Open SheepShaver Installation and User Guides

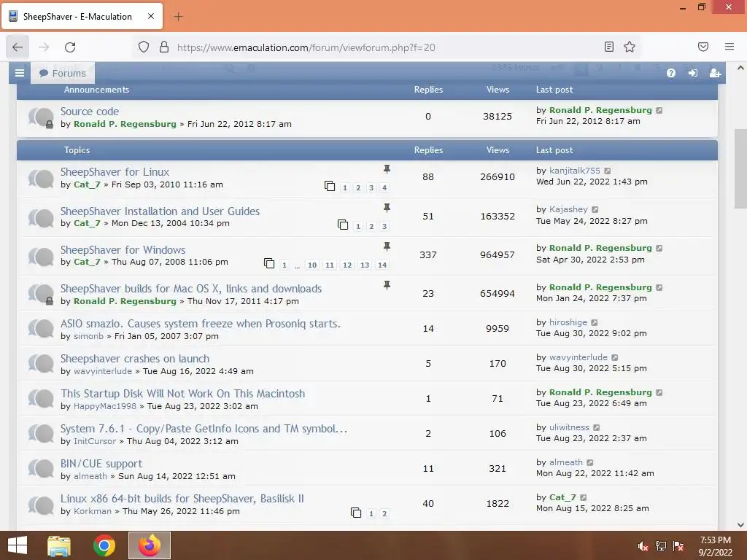tap(160, 211)
